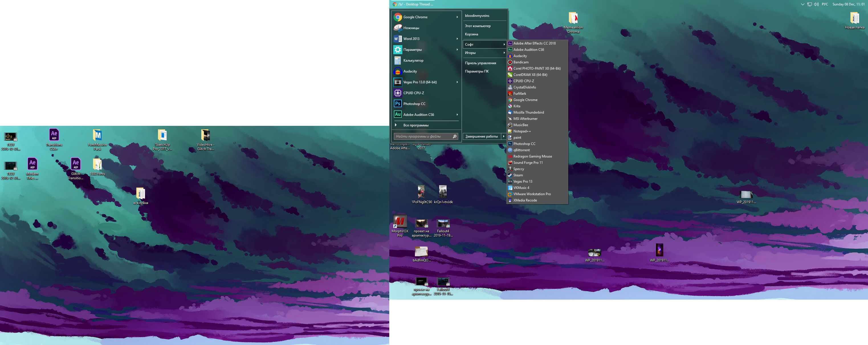
Task: Open the Завершение работы options arrow
Action: (x=504, y=136)
